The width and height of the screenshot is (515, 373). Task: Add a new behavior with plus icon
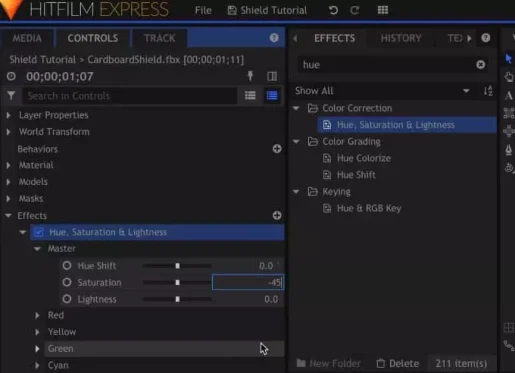pyautogui.click(x=277, y=149)
